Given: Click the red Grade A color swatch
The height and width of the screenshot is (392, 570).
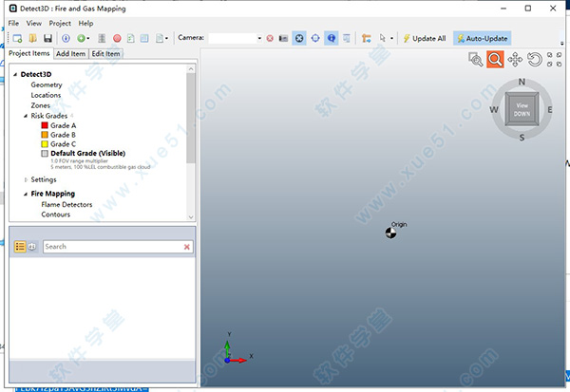Looking at the screenshot, I should [x=44, y=125].
